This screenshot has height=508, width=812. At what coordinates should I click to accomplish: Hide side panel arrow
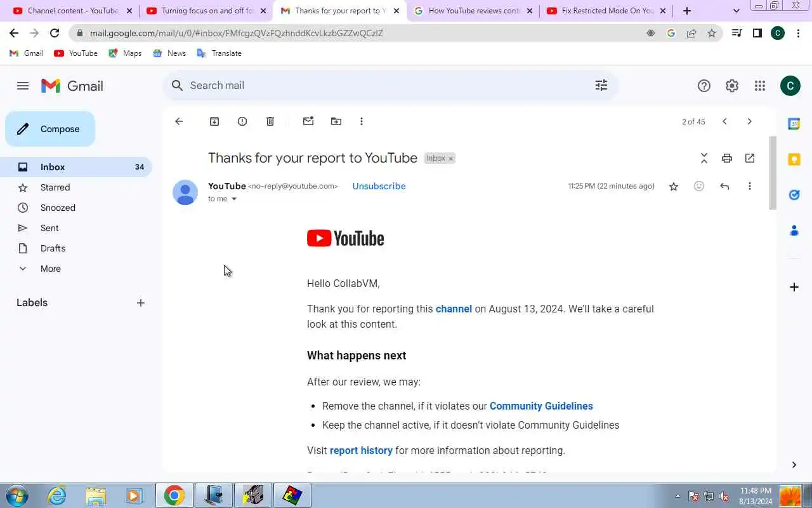click(x=794, y=465)
